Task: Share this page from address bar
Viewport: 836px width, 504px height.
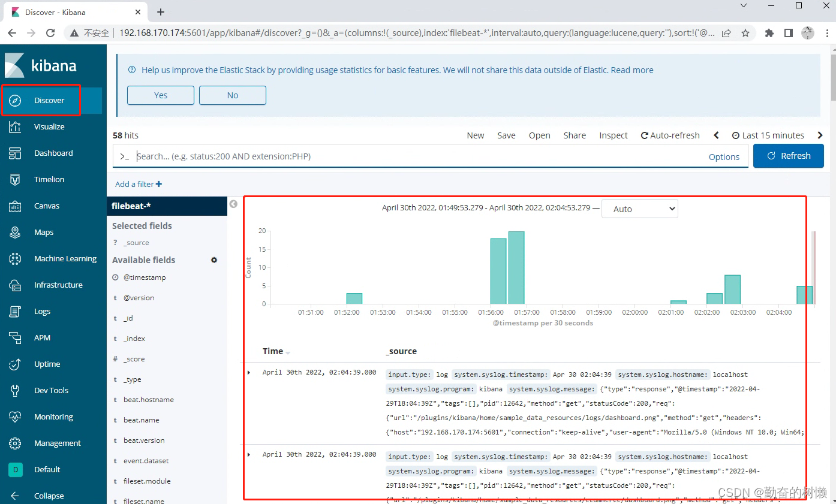Action: (x=726, y=33)
